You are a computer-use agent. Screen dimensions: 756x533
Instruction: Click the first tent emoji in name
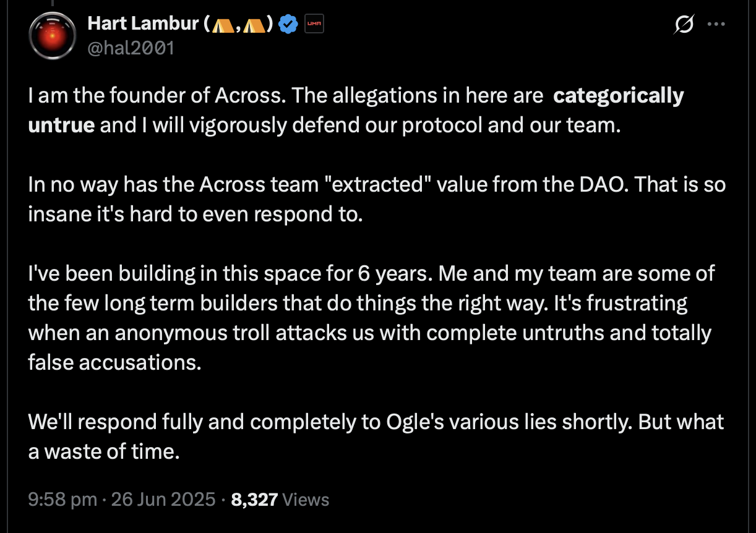[223, 24]
